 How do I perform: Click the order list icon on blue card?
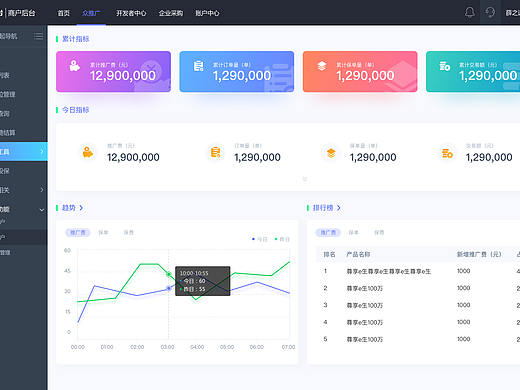(x=198, y=66)
